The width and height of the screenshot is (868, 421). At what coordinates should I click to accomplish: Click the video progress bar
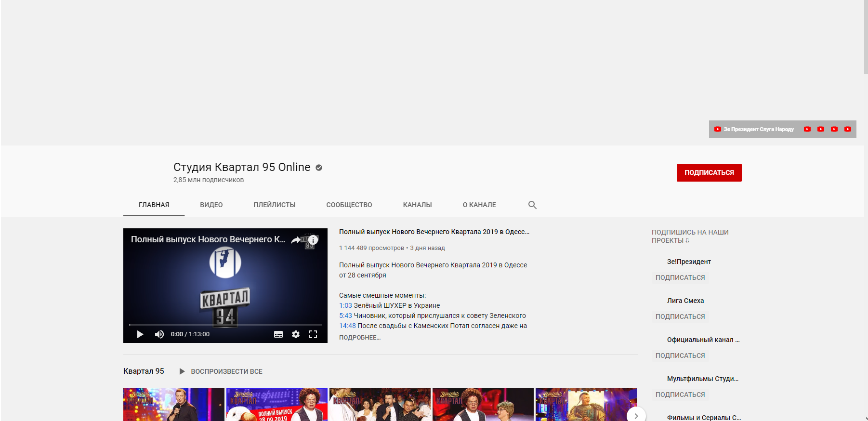(225, 325)
